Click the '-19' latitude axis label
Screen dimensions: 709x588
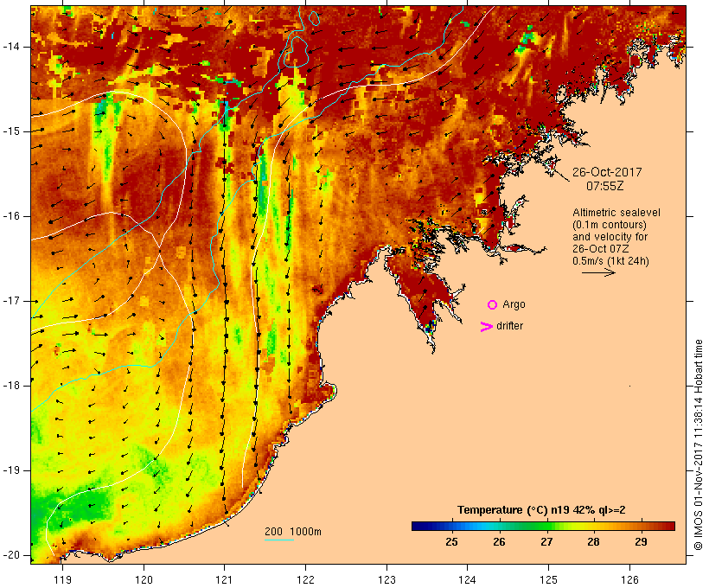pos(10,470)
